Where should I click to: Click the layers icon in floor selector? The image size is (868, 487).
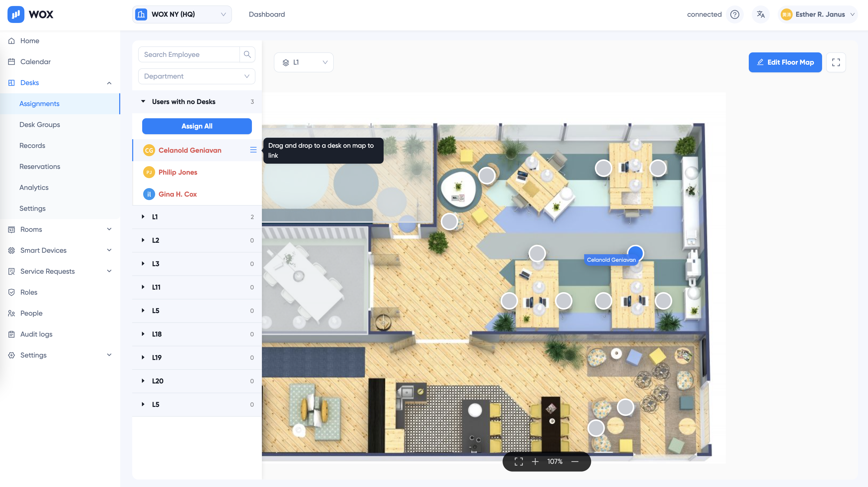tap(286, 62)
